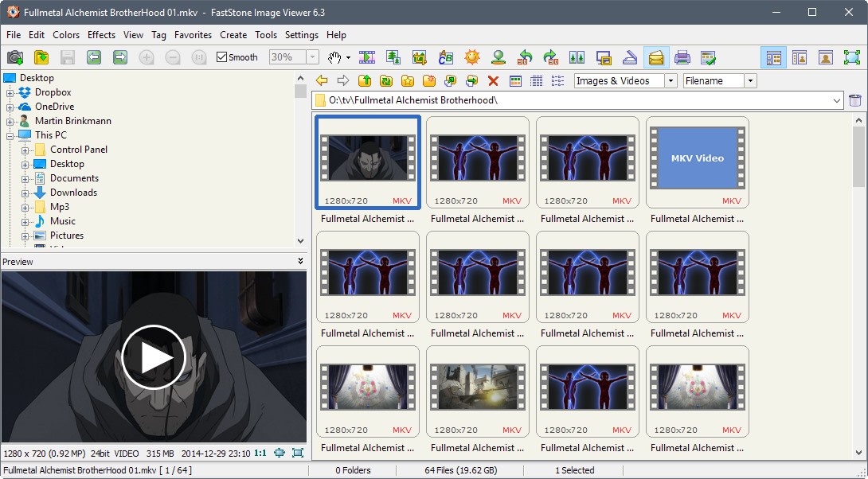The height and width of the screenshot is (479, 868).
Task: Click the Set as Wallpaper monitor icon
Action: coord(604,57)
